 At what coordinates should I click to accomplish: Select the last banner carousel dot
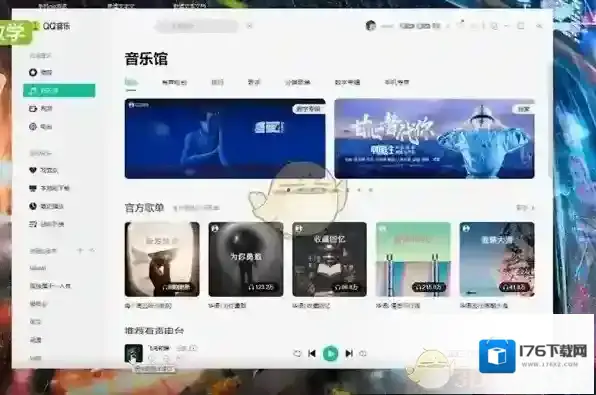[x=371, y=190]
